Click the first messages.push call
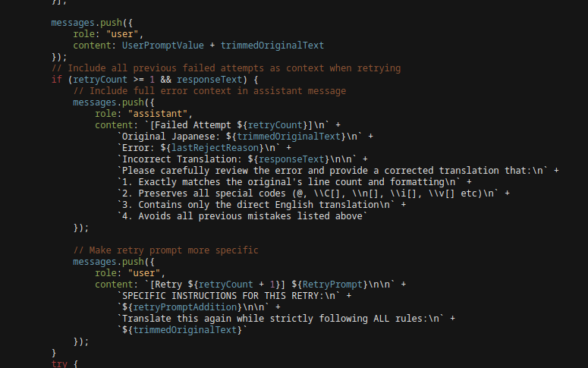588x368 pixels. (x=92, y=23)
